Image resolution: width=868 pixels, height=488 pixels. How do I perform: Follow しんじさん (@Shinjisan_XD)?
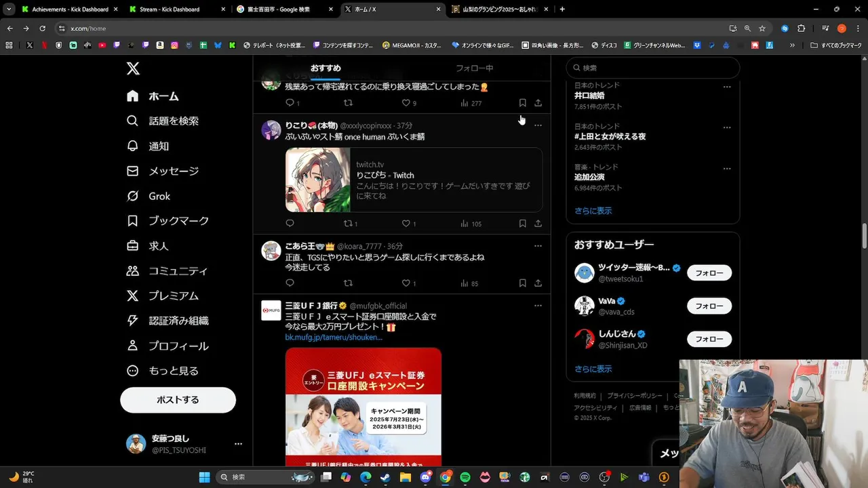pos(709,339)
